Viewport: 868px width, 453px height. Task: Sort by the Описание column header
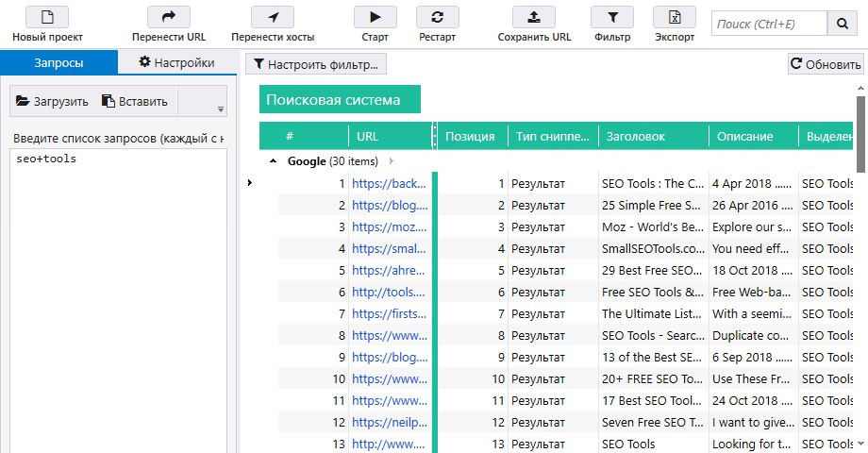pos(754,136)
